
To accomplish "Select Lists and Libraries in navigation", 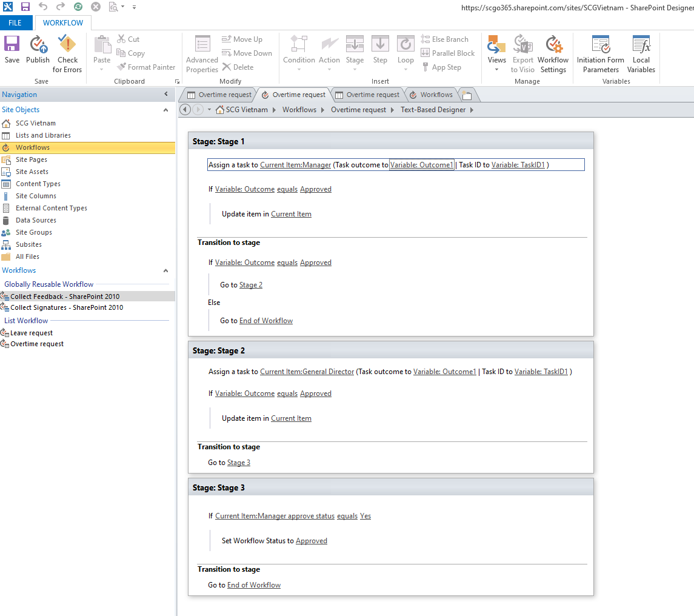I will click(43, 135).
